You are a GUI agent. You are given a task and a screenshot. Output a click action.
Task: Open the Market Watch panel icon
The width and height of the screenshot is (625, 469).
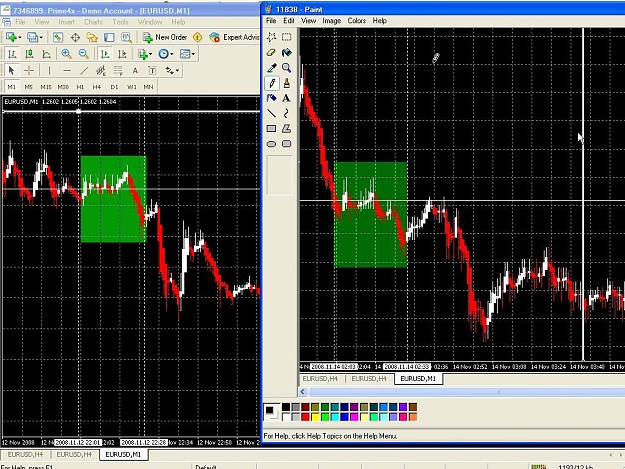[x=58, y=37]
